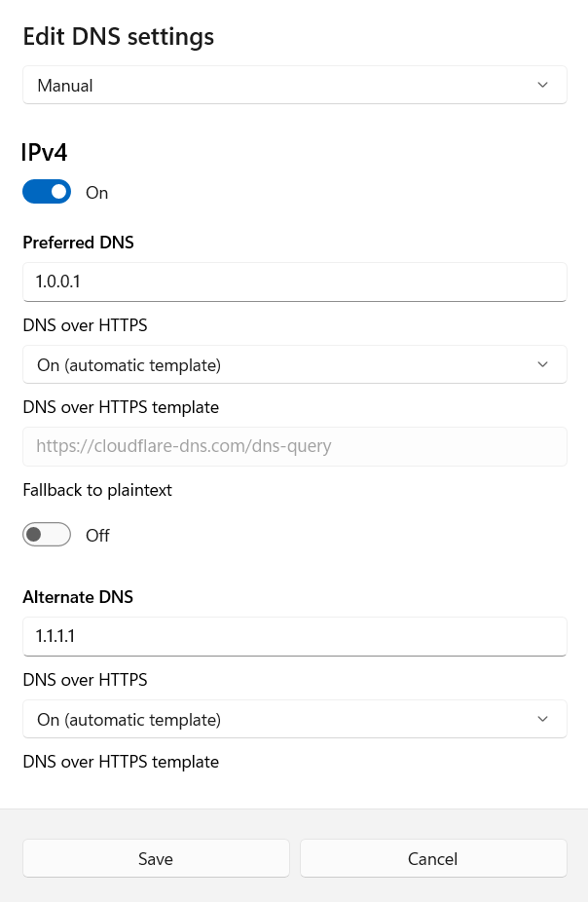The image size is (588, 902).
Task: Click the chevron arrow beside Manual
Action: pos(542,86)
